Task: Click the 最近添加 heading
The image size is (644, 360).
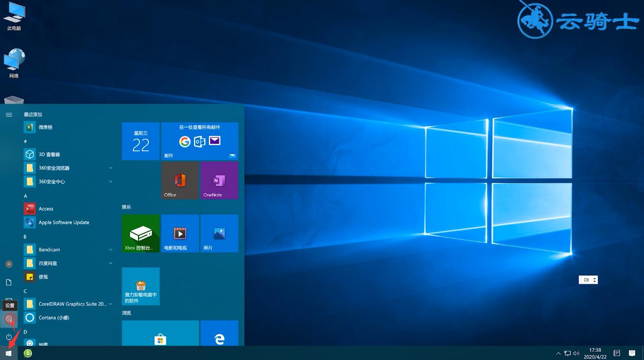Action: coord(33,115)
